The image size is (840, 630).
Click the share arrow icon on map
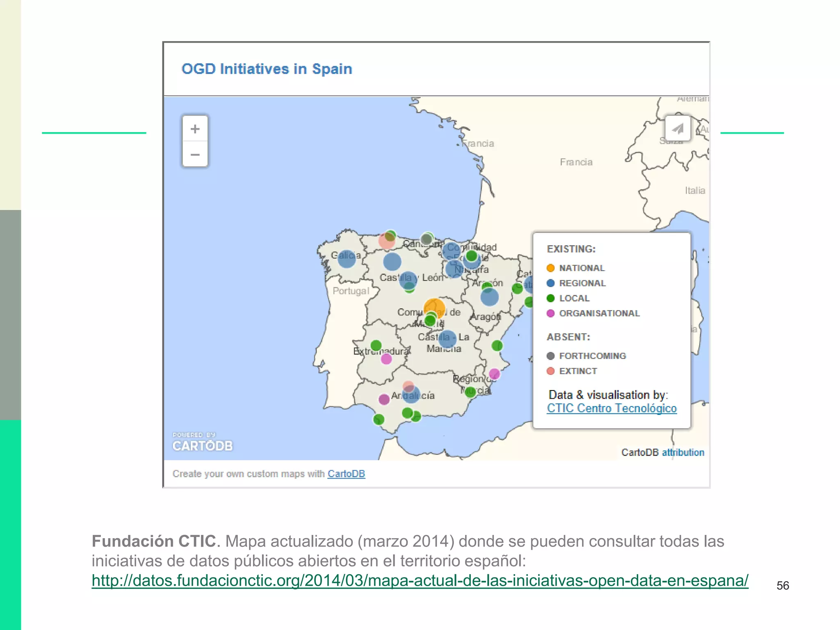[678, 128]
